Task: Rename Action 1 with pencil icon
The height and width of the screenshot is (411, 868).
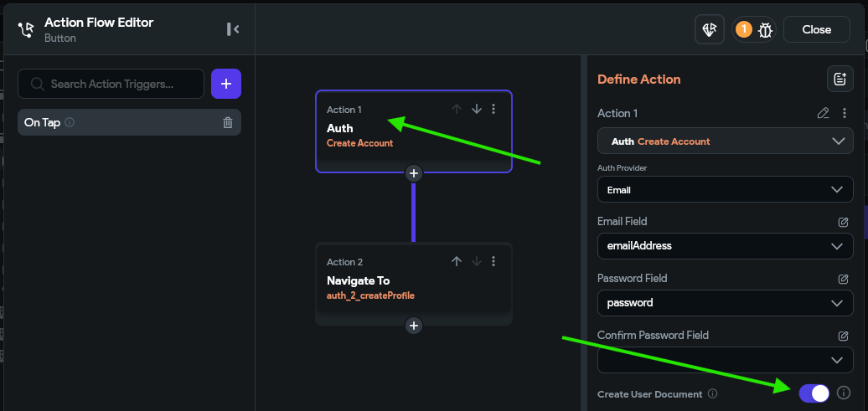Action: click(x=823, y=113)
